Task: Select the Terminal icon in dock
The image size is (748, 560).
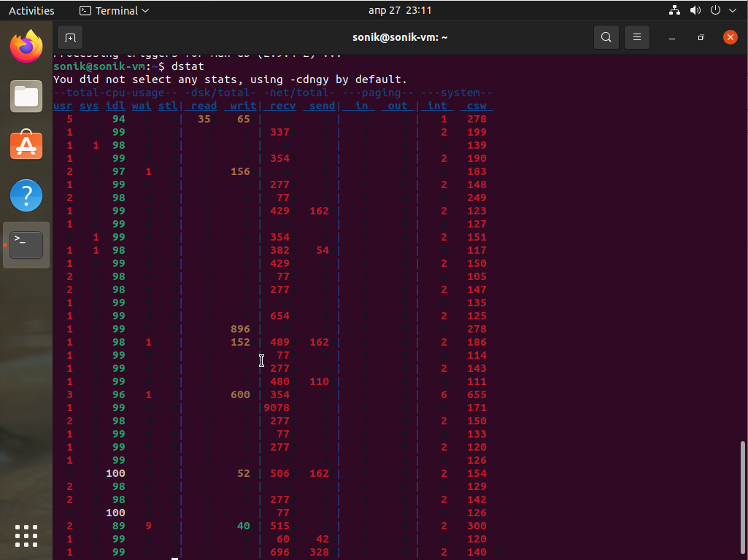Action: tap(26, 245)
